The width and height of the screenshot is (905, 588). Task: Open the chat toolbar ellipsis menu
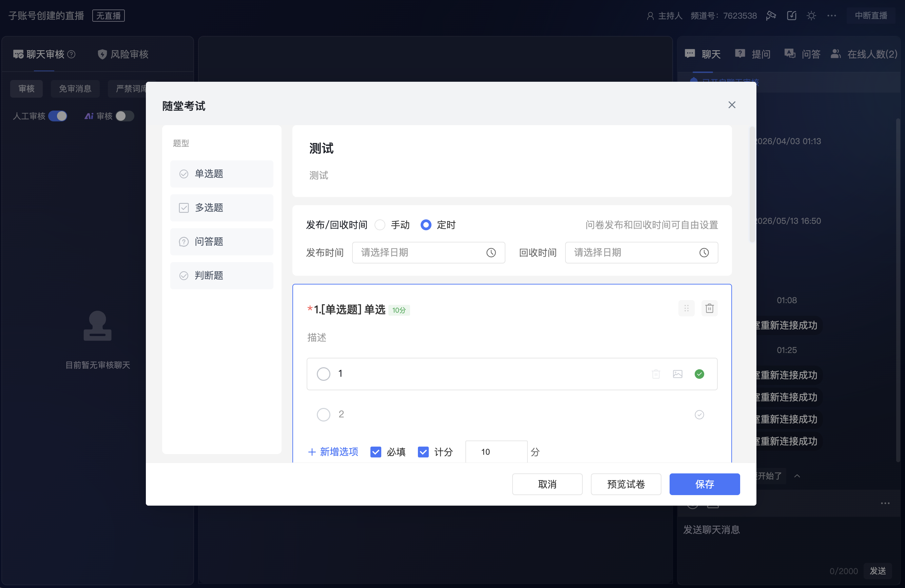click(885, 503)
